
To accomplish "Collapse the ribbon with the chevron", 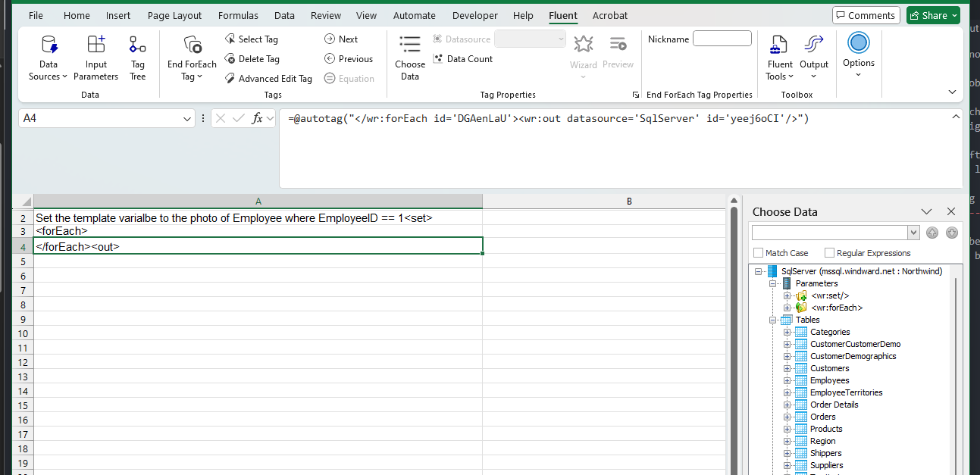I will pos(953,92).
